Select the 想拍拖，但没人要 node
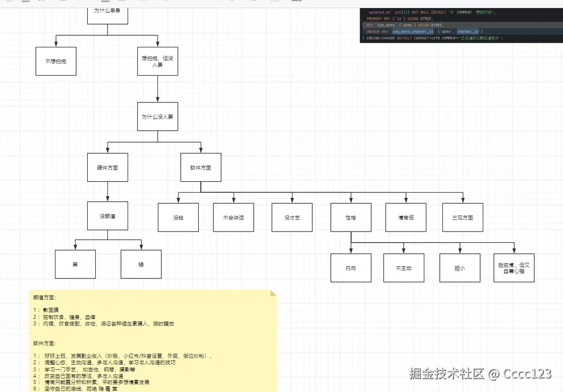Image resolution: width=563 pixels, height=392 pixels. [157, 61]
